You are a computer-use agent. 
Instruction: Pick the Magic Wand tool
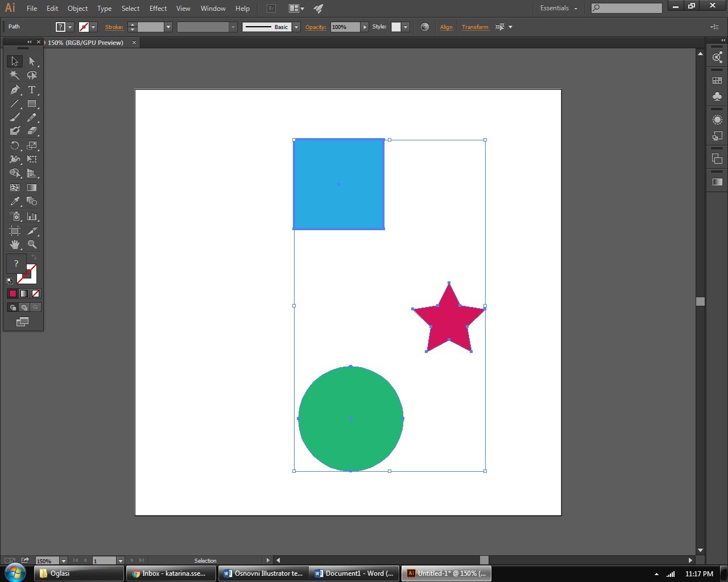click(15, 75)
